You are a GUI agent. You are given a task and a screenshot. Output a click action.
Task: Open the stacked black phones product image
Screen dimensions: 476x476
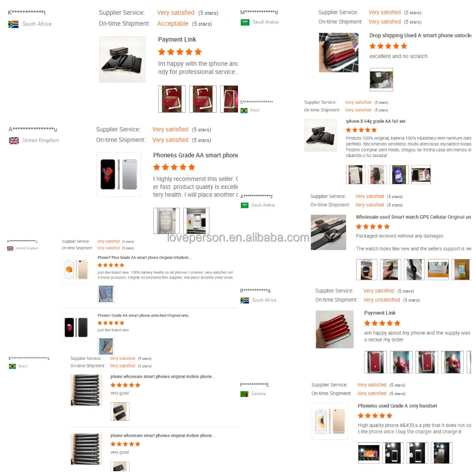(x=122, y=59)
